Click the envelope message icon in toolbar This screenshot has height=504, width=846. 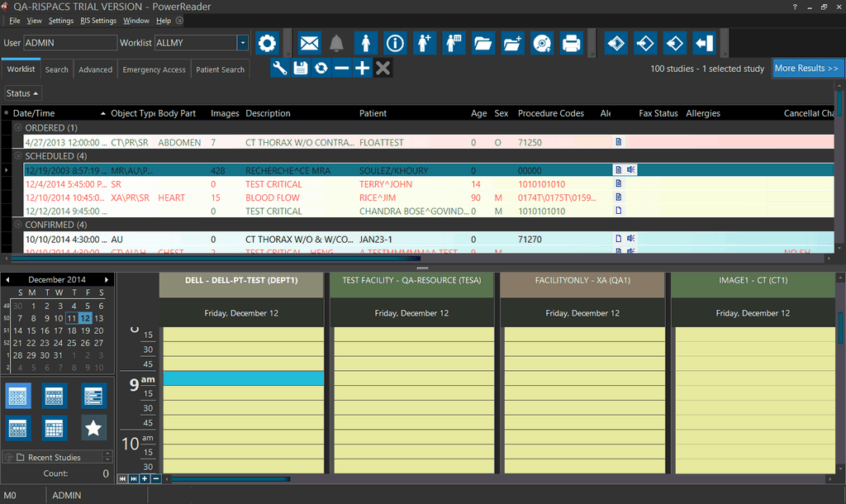(309, 43)
